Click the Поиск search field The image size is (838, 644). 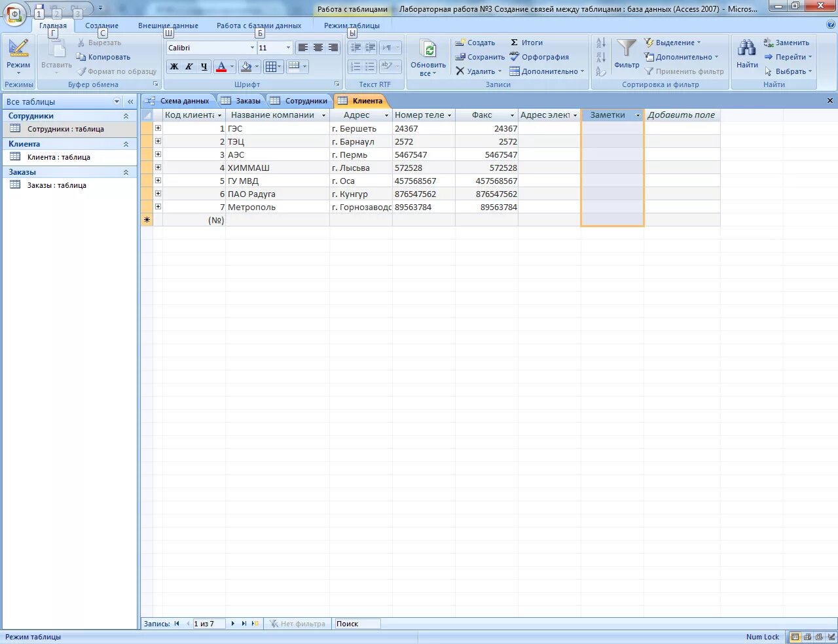pyautogui.click(x=357, y=624)
